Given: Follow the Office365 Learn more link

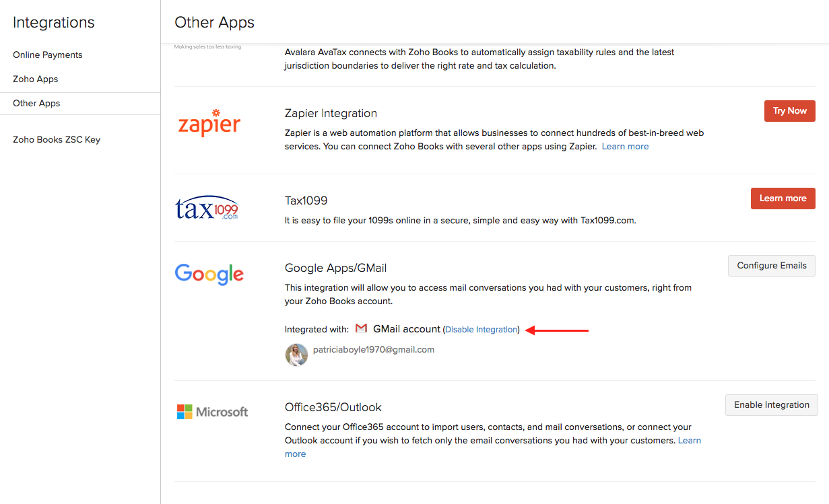Looking at the screenshot, I should tap(689, 441).
